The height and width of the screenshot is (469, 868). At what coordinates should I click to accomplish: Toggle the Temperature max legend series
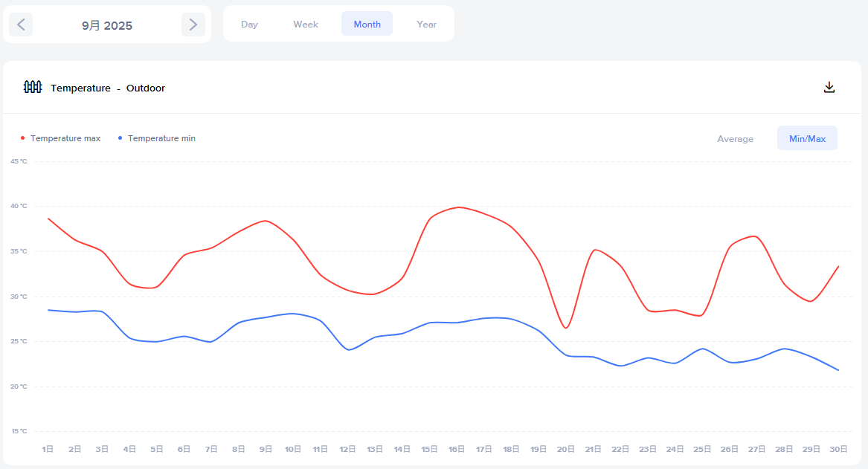pos(65,138)
